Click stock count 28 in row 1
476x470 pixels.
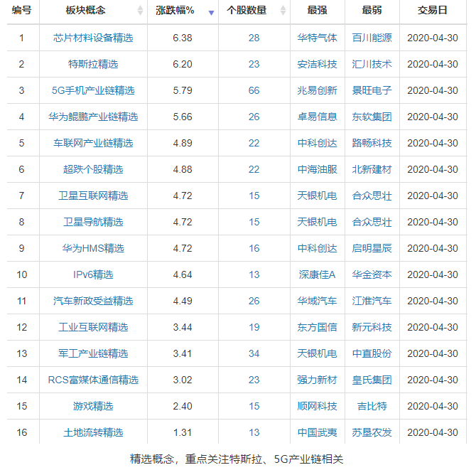coord(254,38)
